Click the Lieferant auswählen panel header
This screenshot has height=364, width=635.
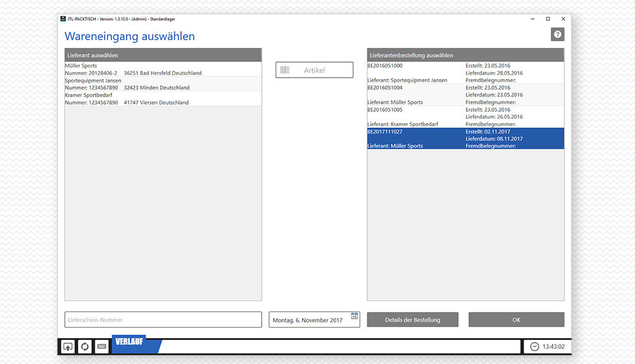click(x=163, y=55)
